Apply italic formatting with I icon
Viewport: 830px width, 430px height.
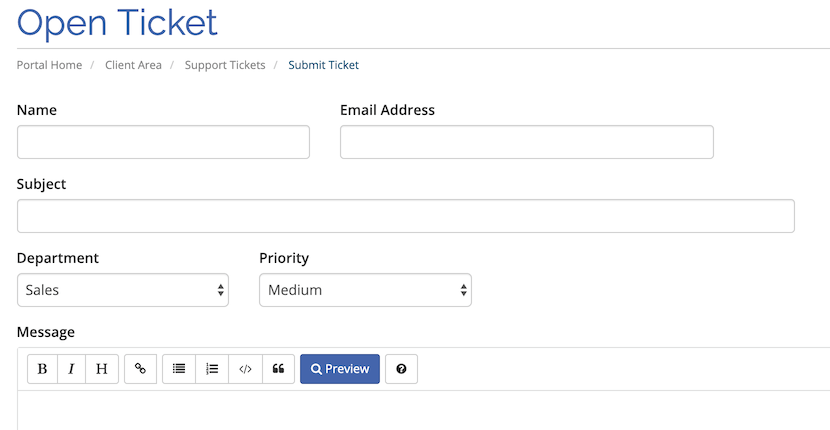[71, 369]
